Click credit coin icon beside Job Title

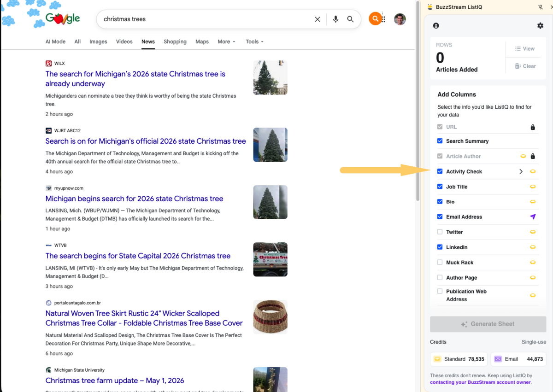point(533,187)
